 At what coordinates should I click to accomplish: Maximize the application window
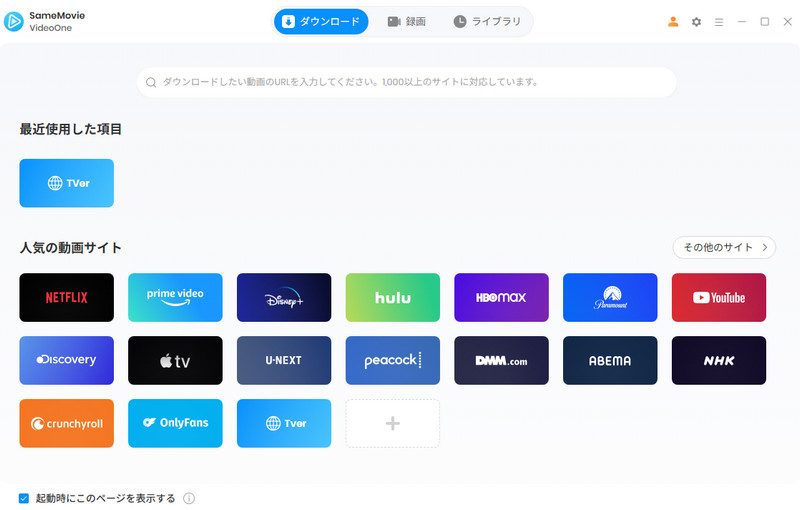[x=765, y=22]
